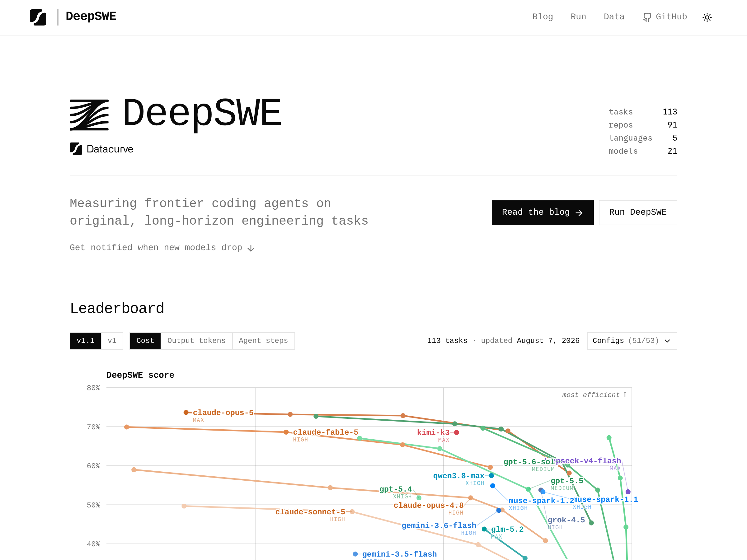Click the gpt-5.4 XHIGH chart label
The width and height of the screenshot is (747, 560).
coord(396,489)
